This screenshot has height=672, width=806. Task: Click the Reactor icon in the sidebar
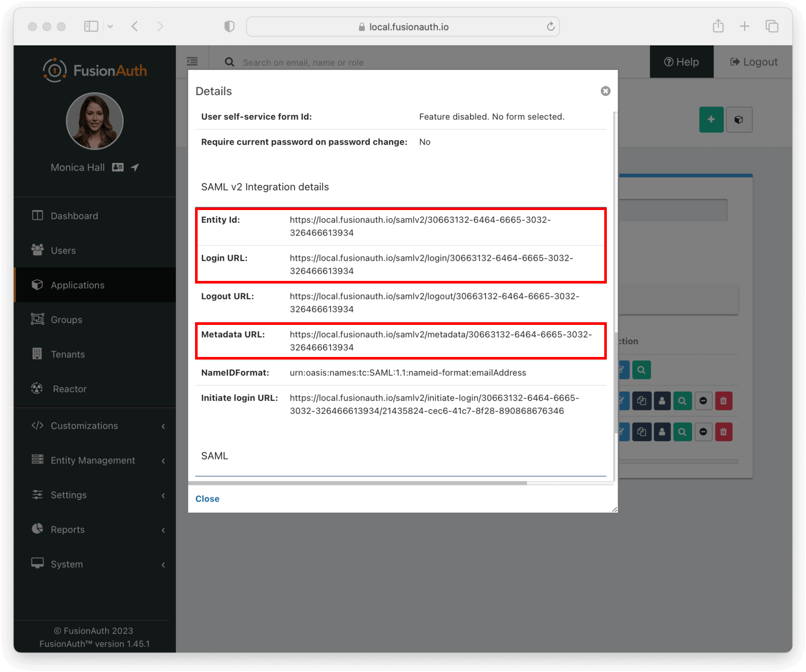point(37,388)
